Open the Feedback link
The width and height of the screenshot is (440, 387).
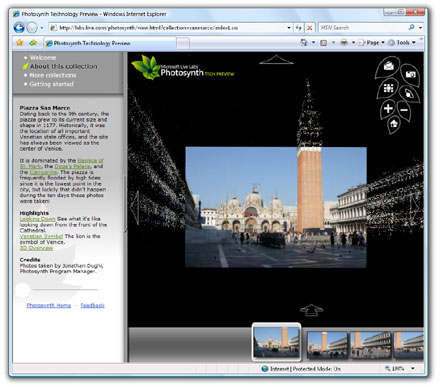92,305
